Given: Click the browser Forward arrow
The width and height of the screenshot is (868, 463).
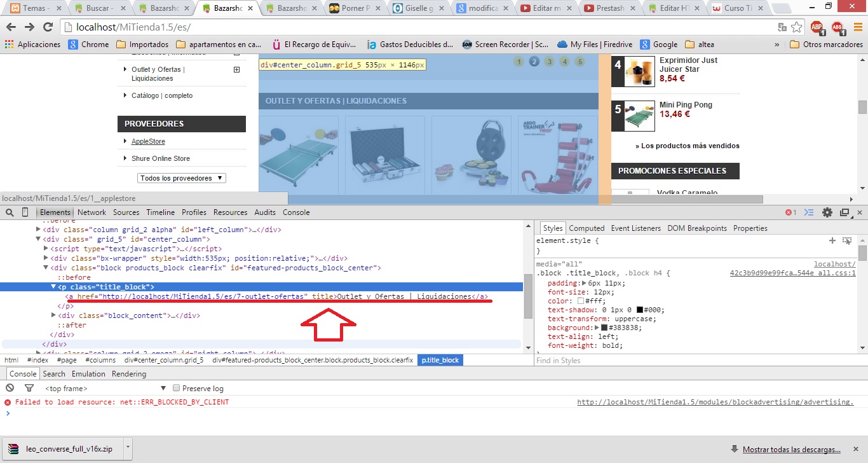Looking at the screenshot, I should [x=29, y=27].
